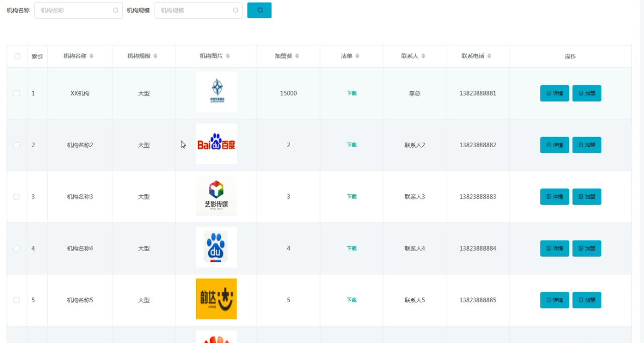The image size is (644, 343).
Task: Open the XX机构 compass logo image
Action: (x=216, y=92)
